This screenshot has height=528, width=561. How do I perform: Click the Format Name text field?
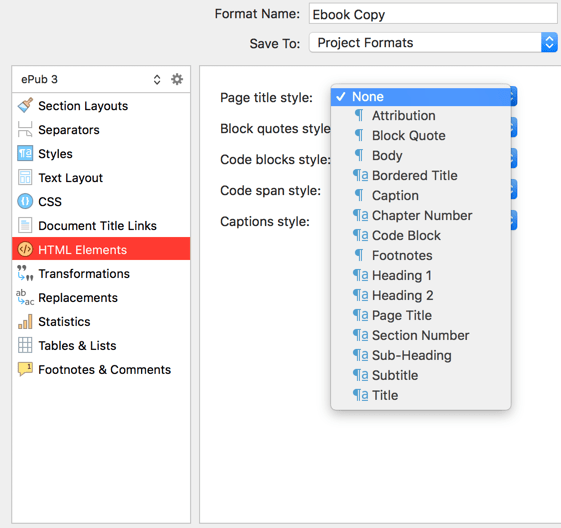click(x=433, y=14)
